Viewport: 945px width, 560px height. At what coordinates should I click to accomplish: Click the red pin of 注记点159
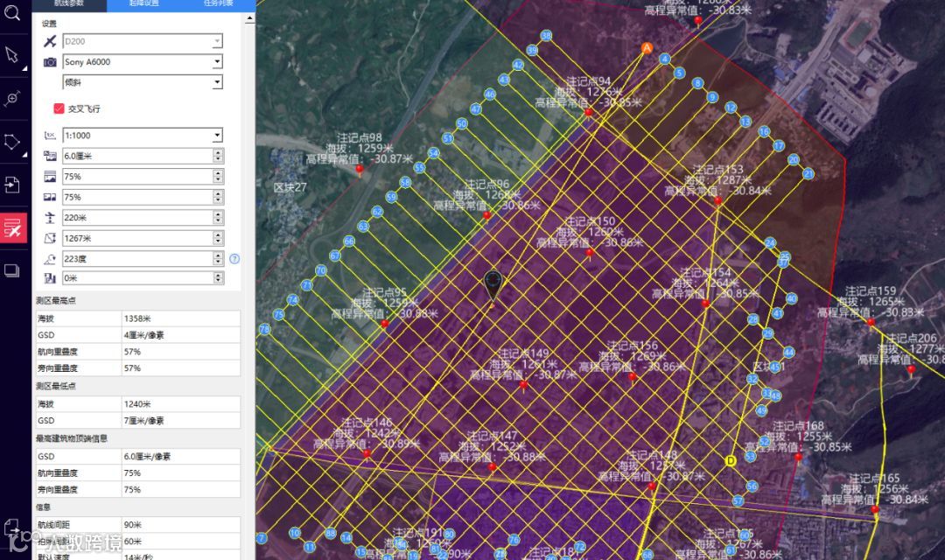click(871, 325)
